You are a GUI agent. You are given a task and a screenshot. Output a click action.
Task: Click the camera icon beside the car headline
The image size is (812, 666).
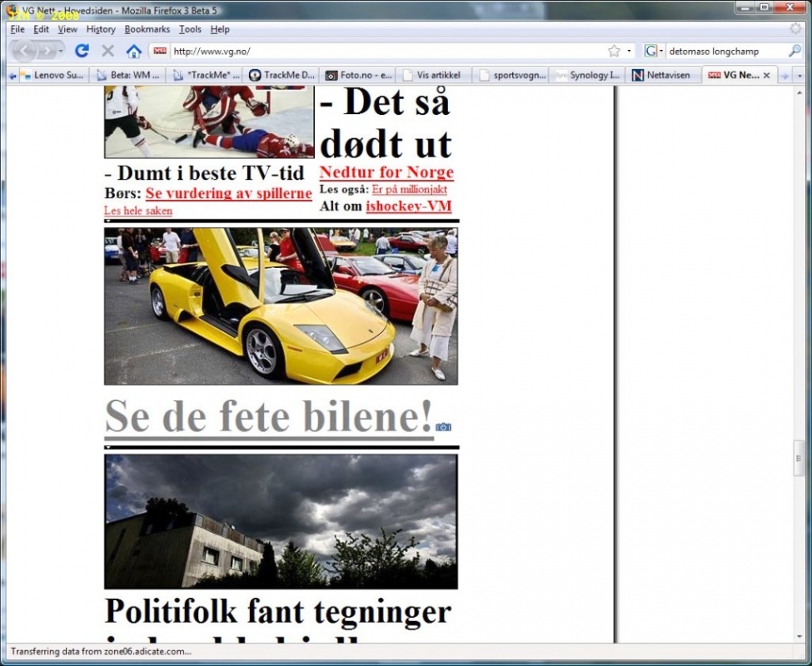point(443,426)
